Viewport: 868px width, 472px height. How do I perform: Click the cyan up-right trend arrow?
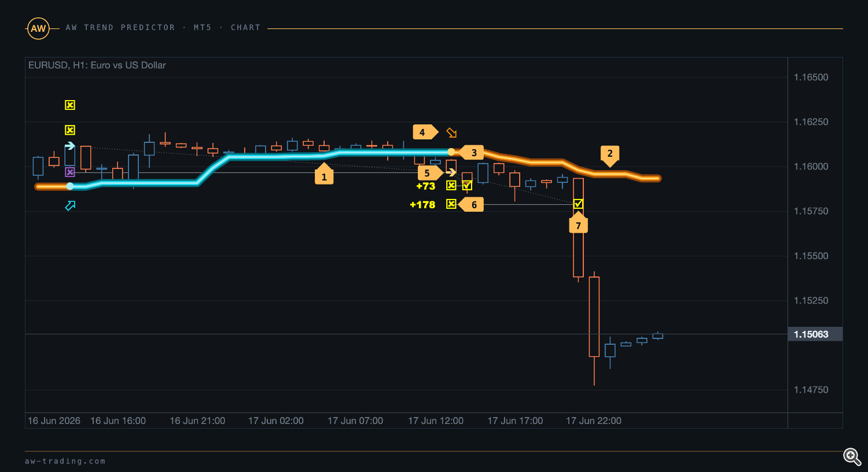[70, 205]
